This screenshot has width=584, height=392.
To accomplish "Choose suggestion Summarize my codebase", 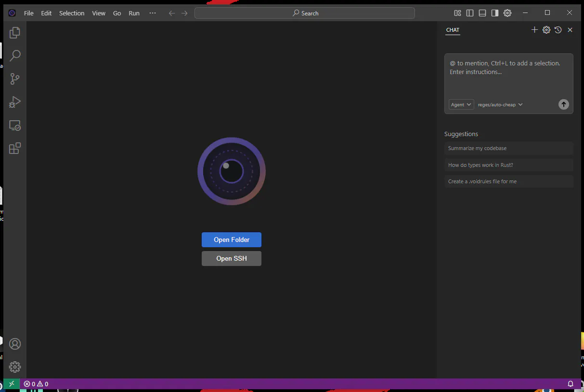I will click(x=509, y=148).
